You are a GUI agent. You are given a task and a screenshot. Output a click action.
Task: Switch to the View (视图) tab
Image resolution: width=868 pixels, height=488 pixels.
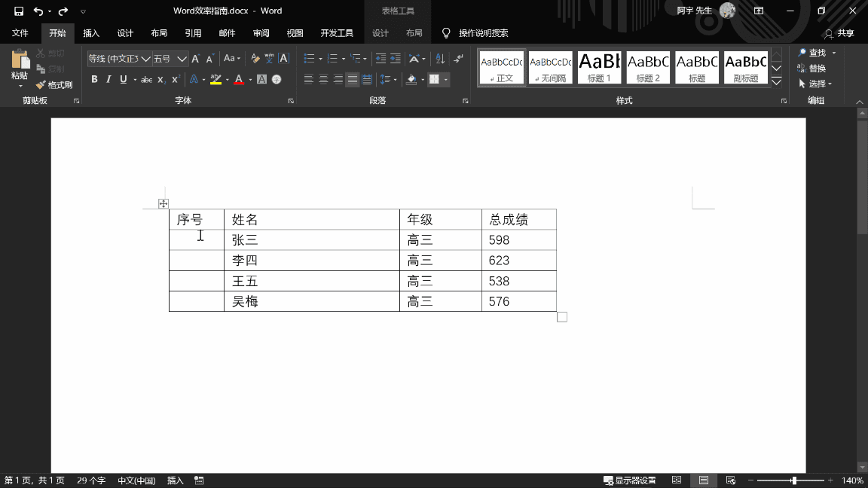(x=295, y=33)
